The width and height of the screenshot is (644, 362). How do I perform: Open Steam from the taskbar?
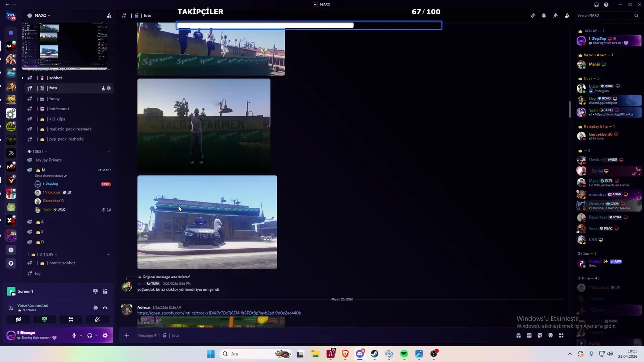(375, 354)
